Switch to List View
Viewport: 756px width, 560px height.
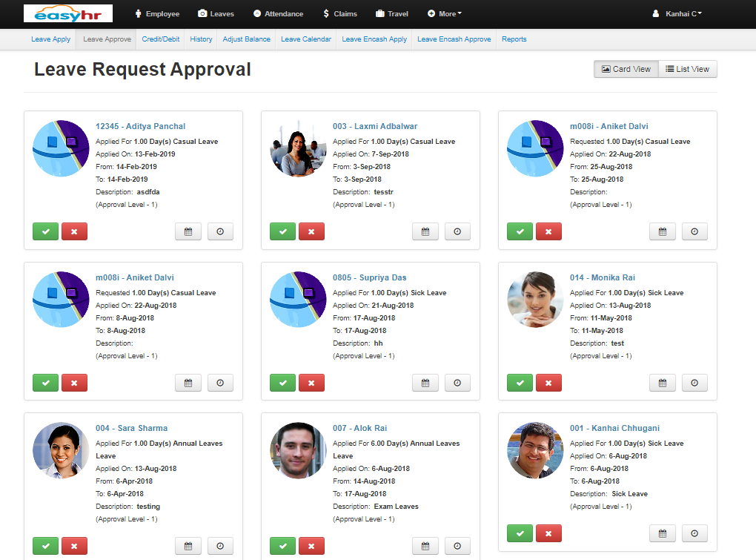point(688,69)
